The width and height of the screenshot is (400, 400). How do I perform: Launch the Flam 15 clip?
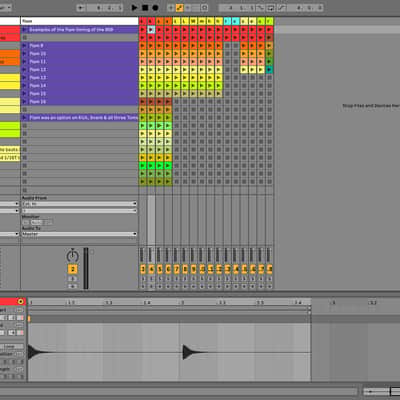click(x=25, y=93)
